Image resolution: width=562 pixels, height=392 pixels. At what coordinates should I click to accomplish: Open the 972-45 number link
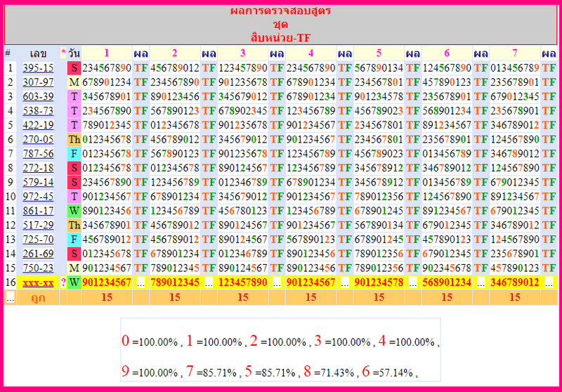coord(38,197)
